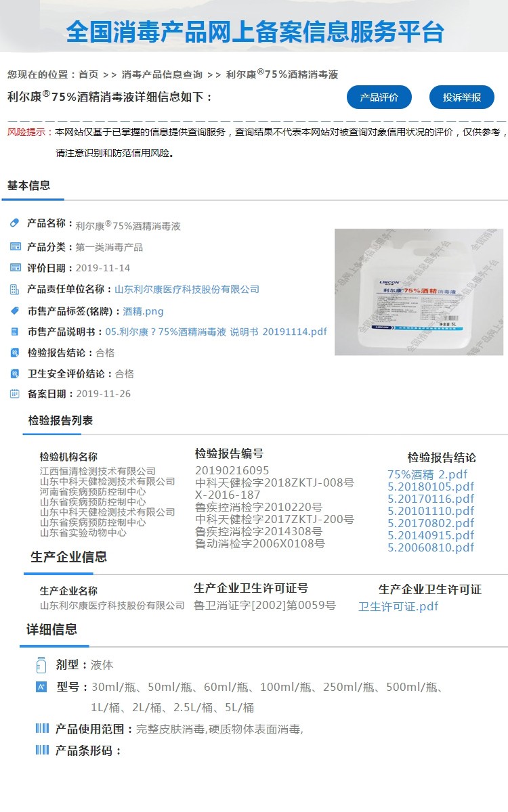Select the 第一类消毒产品 category value
Viewport: 508px width, 812px height.
[x=109, y=248]
